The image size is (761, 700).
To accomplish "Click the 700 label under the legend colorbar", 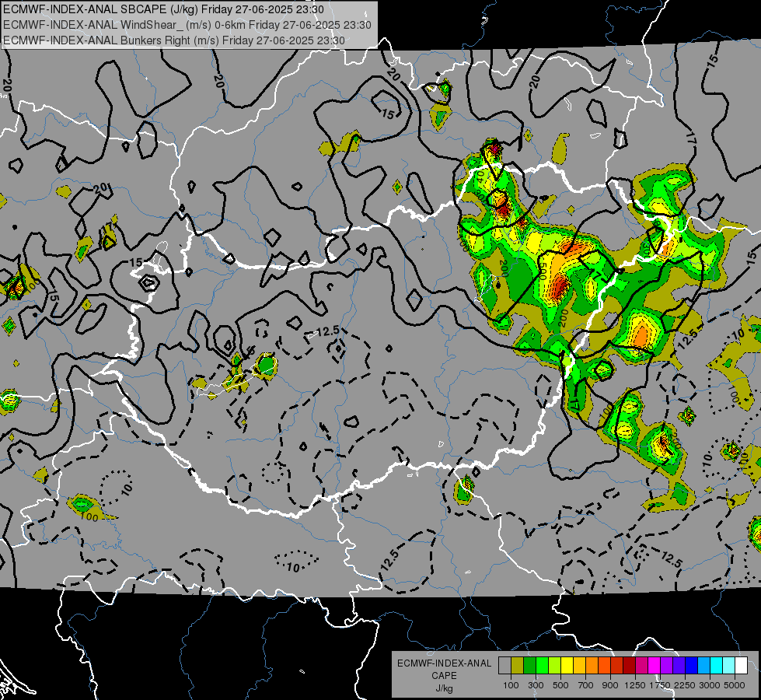I will (586, 685).
